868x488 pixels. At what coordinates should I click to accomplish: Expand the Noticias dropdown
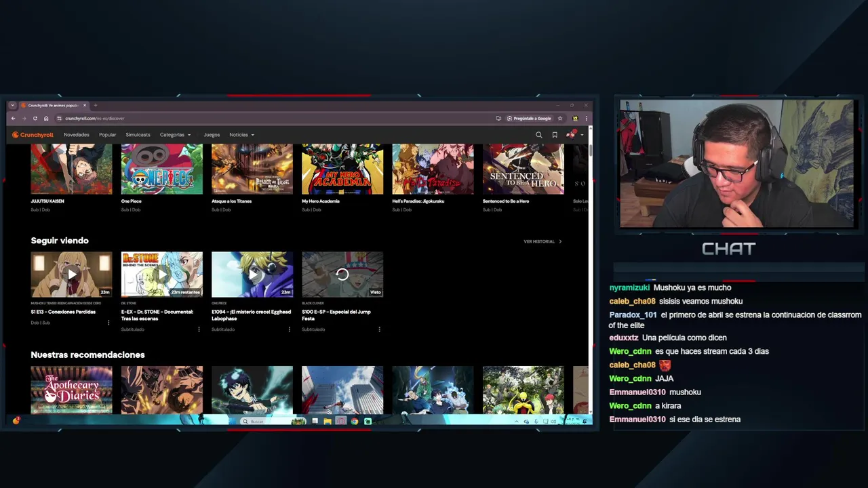241,135
